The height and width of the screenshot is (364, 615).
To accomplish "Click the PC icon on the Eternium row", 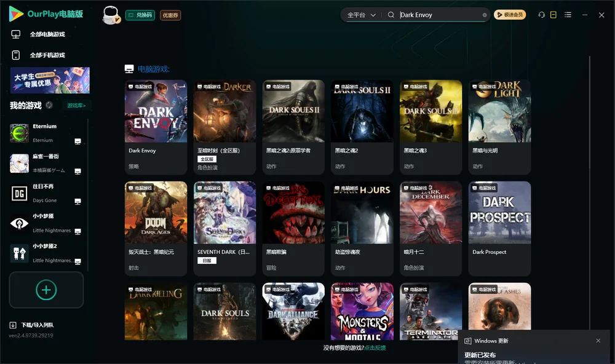I will [x=77, y=141].
